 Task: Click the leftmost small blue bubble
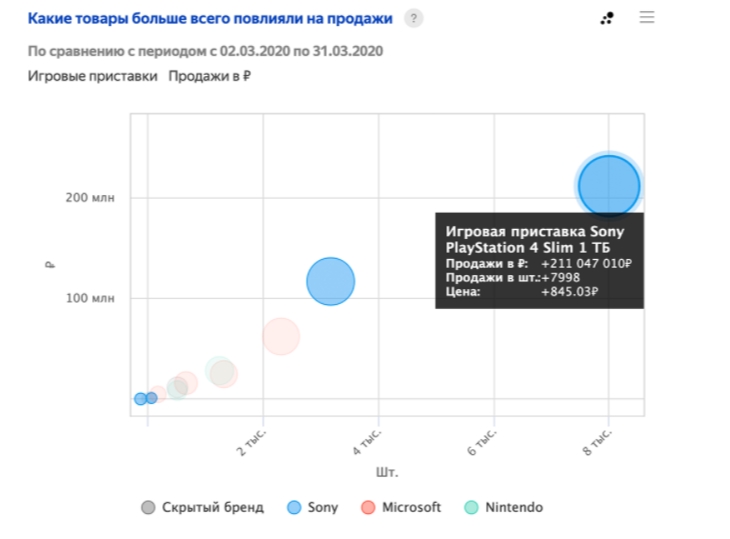point(140,399)
